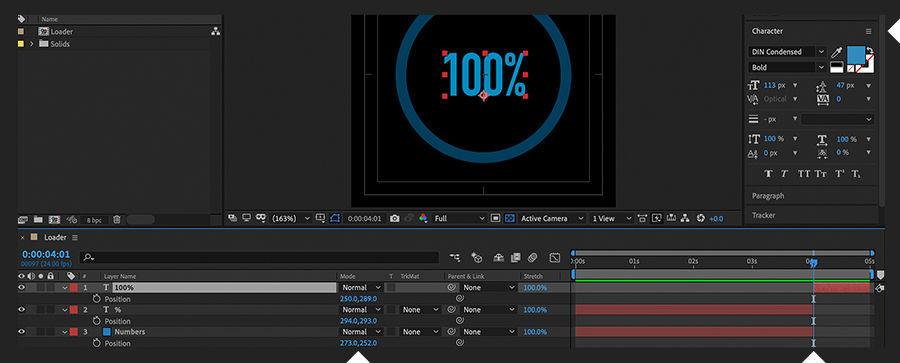Click the primary viewer monitor icon
900x363 pixels.
[x=247, y=218]
